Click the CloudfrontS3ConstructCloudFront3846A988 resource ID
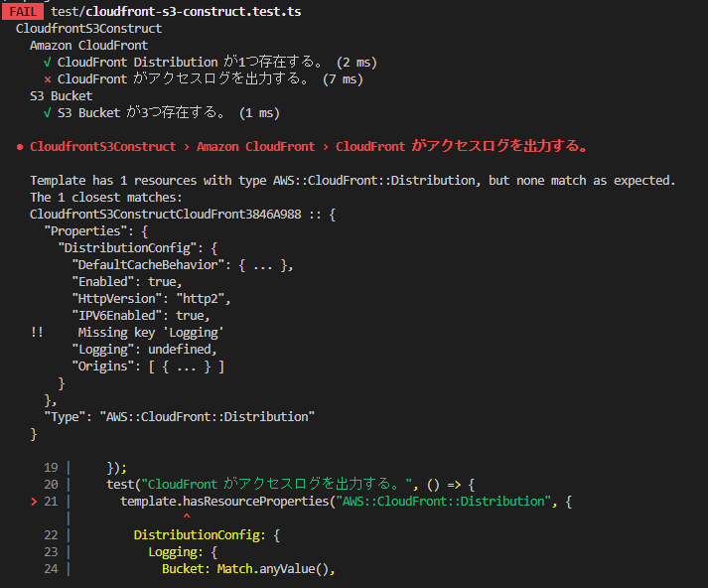708x588 pixels. click(165, 215)
